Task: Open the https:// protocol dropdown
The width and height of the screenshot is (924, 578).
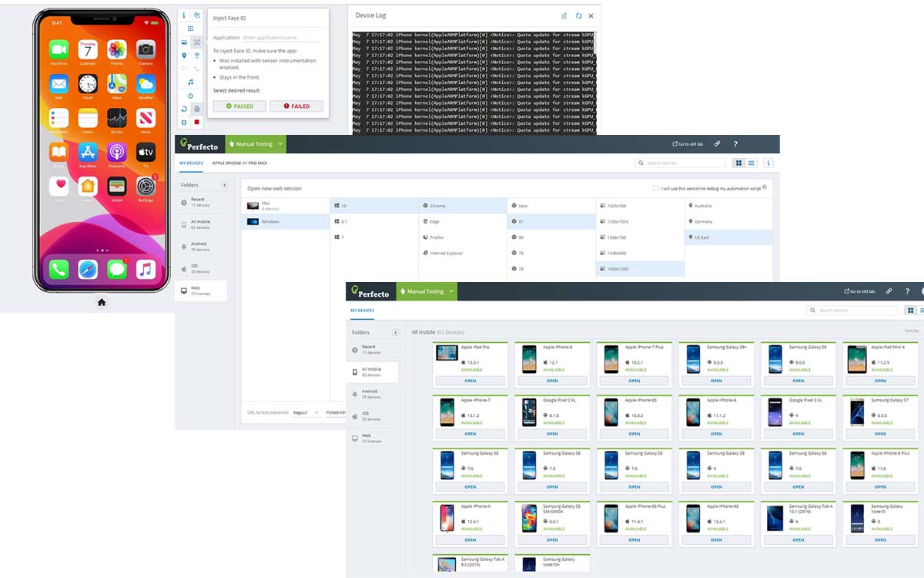Action: [306, 412]
